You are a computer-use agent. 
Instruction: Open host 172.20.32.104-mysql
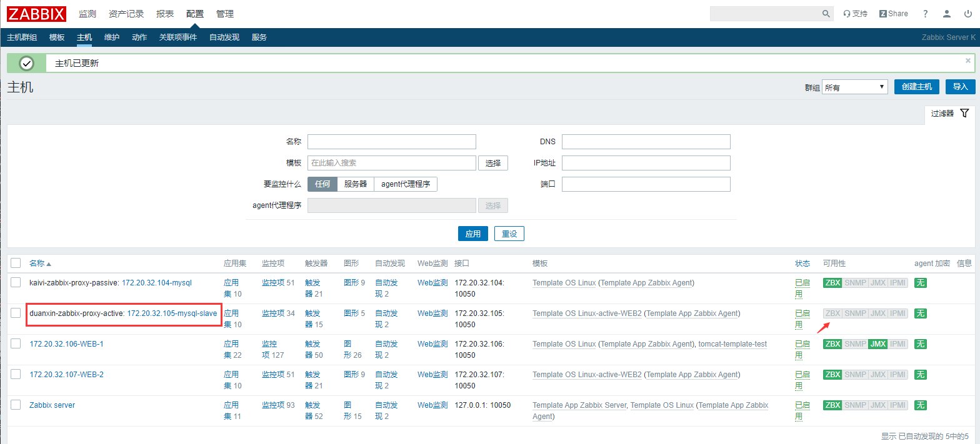[x=156, y=283]
